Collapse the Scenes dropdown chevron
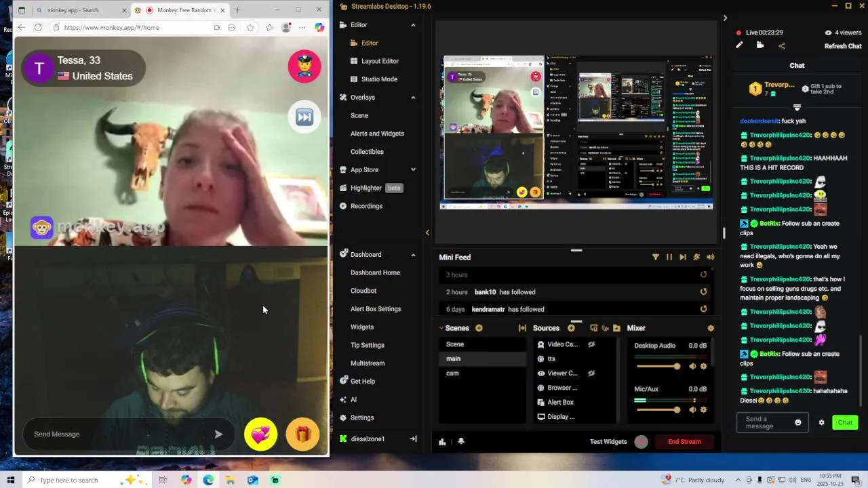 (x=441, y=328)
